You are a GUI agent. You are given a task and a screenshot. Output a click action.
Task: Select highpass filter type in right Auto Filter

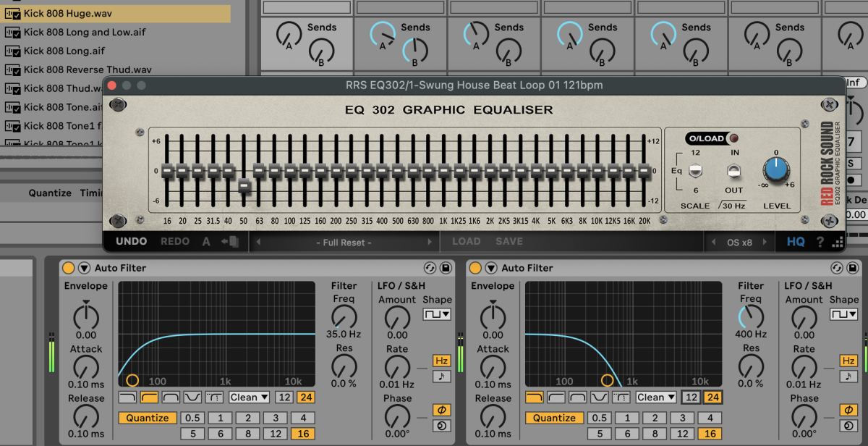(x=556, y=397)
